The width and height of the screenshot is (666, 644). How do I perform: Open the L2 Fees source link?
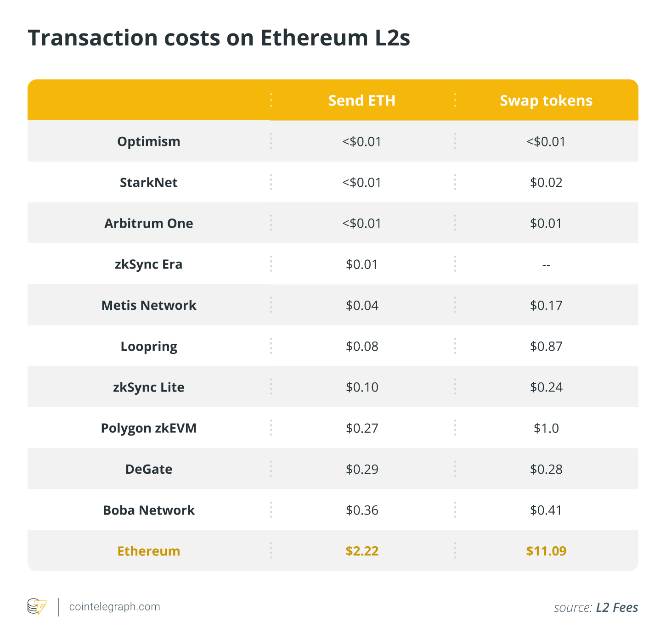617,607
